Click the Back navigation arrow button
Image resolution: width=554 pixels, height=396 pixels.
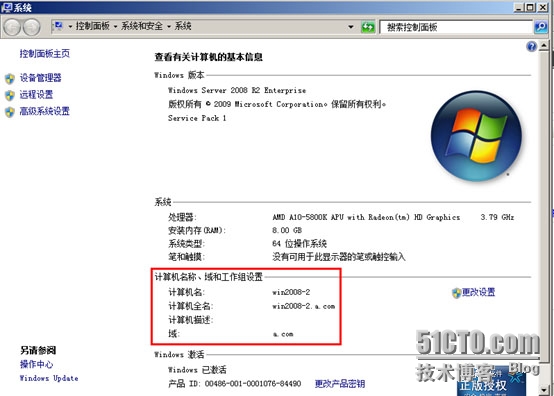(x=12, y=27)
